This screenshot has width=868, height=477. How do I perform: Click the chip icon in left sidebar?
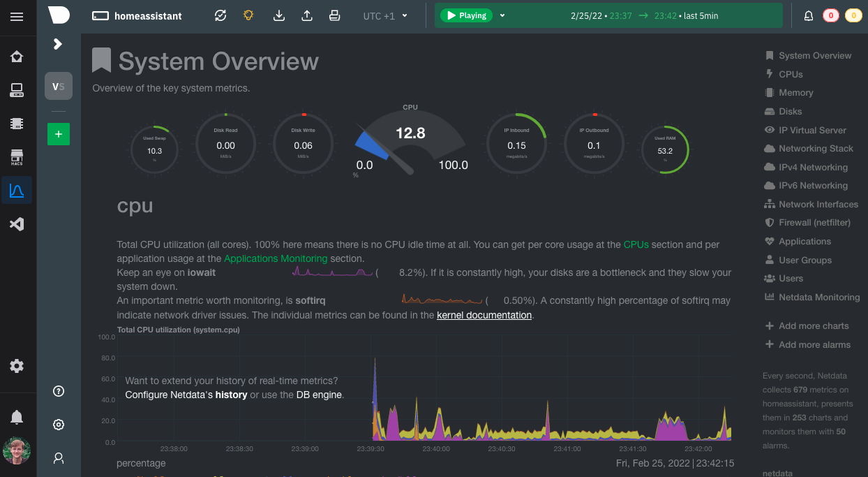(17, 124)
